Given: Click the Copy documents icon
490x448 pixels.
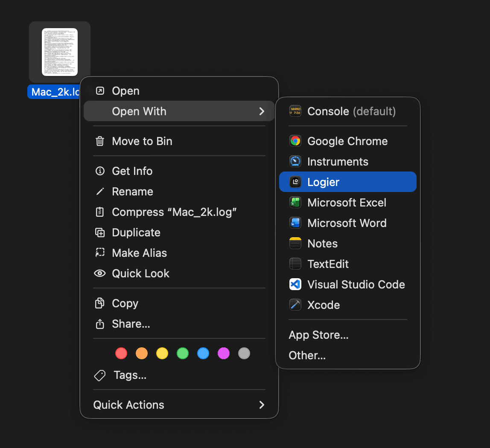Looking at the screenshot, I should 100,303.
